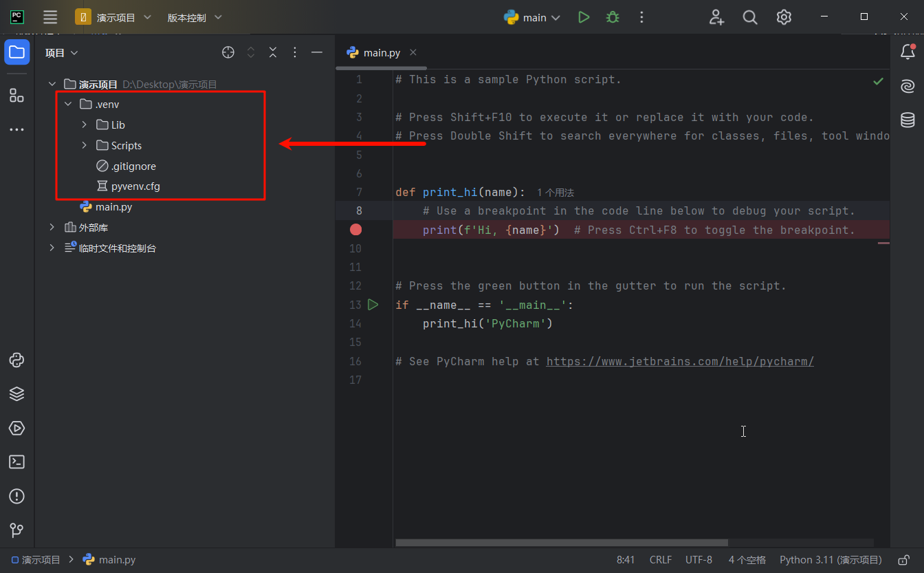The image size is (924, 573).
Task: Toggle the Project tool window button
Action: 16,52
